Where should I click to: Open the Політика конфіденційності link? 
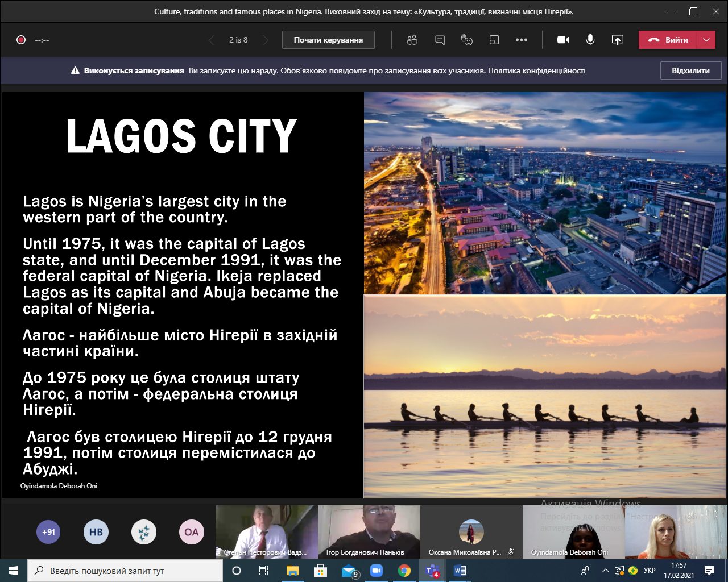pyautogui.click(x=536, y=70)
